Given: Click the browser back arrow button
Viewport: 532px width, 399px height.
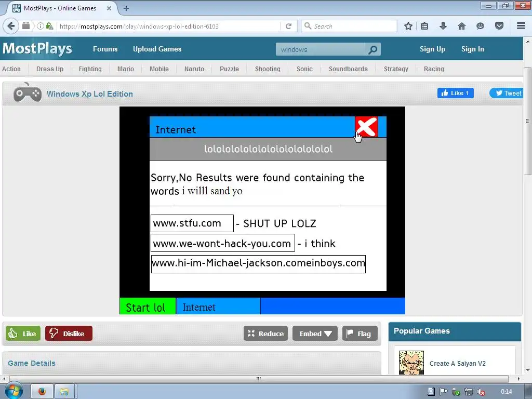Looking at the screenshot, I should pyautogui.click(x=11, y=26).
